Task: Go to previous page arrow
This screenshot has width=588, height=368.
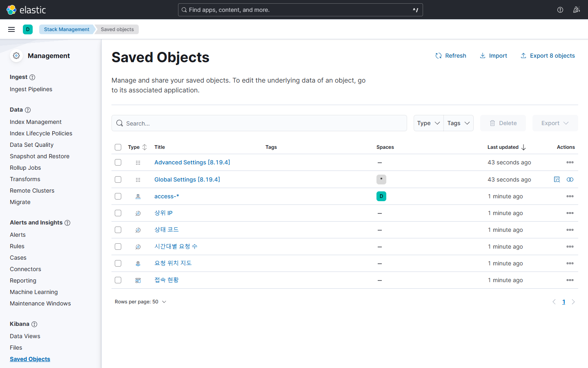Action: 554,302
